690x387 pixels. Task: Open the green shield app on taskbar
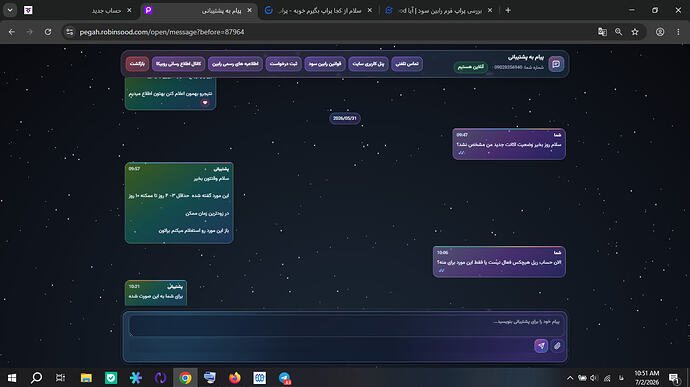[x=111, y=378]
